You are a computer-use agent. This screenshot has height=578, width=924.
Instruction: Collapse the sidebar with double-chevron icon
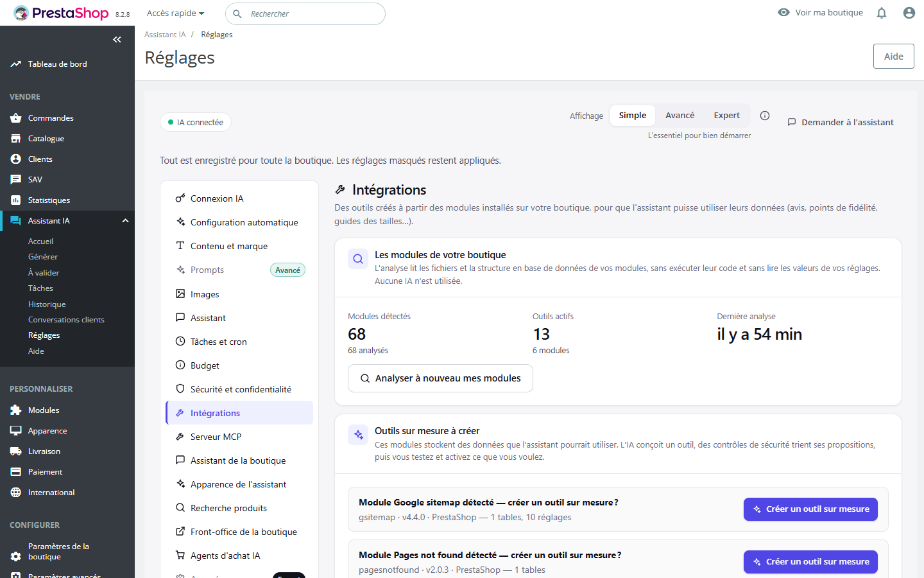(x=117, y=40)
